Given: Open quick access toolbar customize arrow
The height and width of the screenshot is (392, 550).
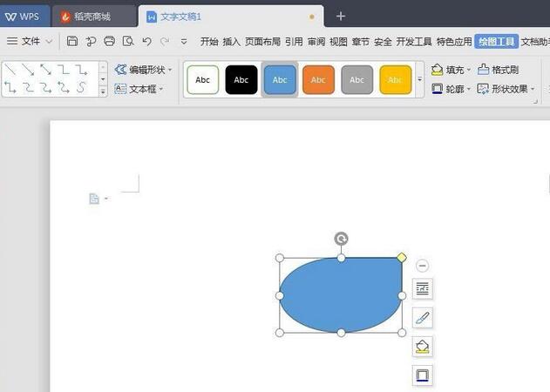Looking at the screenshot, I should pyautogui.click(x=184, y=42).
